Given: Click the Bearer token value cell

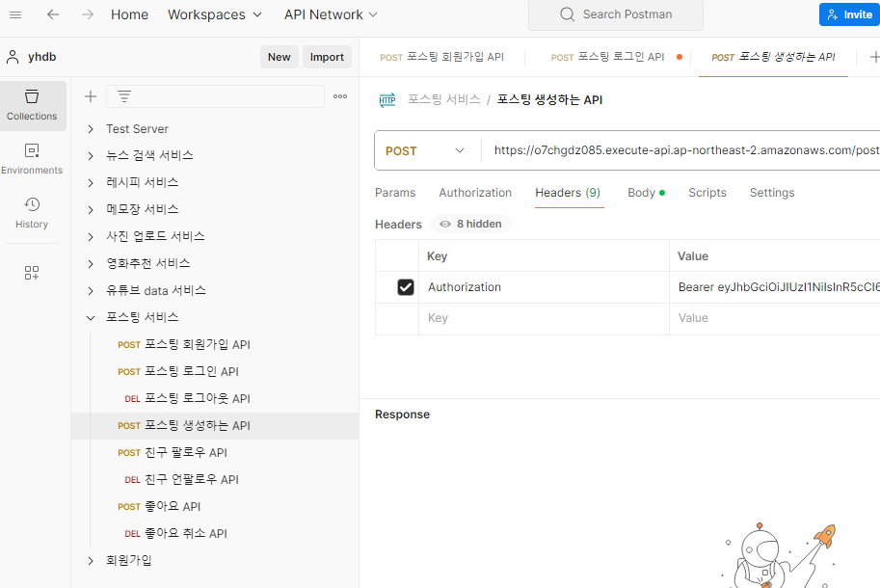Looking at the screenshot, I should tap(775, 287).
